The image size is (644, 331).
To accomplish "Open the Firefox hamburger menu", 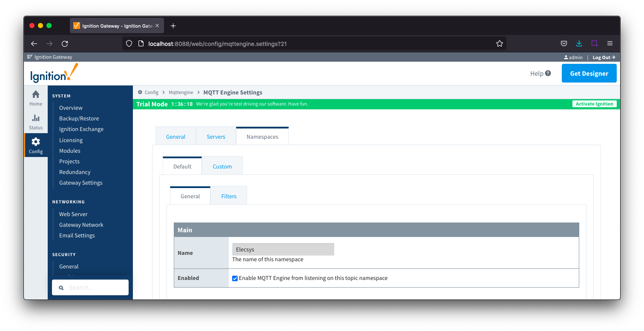I will tap(609, 43).
